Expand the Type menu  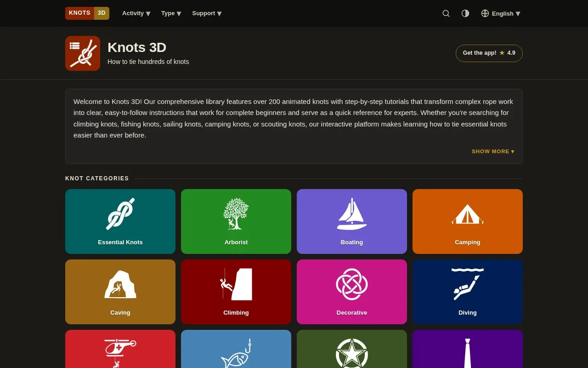coord(171,13)
